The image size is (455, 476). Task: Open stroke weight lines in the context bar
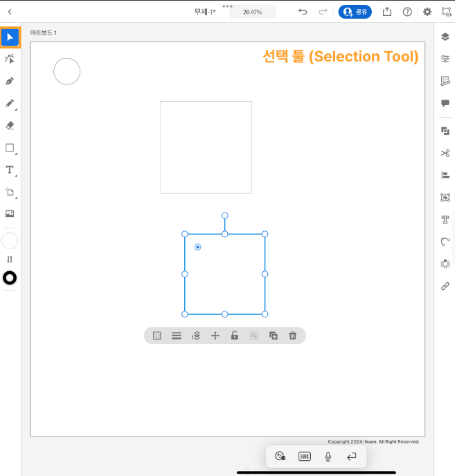(x=177, y=336)
